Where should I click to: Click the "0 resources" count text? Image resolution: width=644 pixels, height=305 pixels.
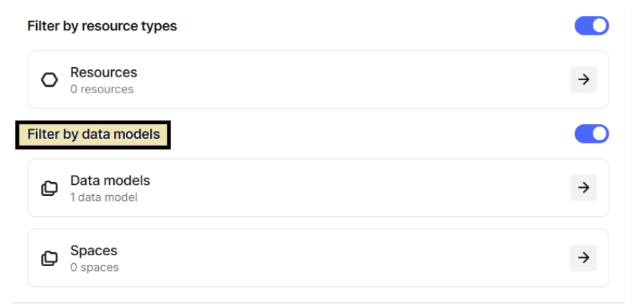point(101,90)
